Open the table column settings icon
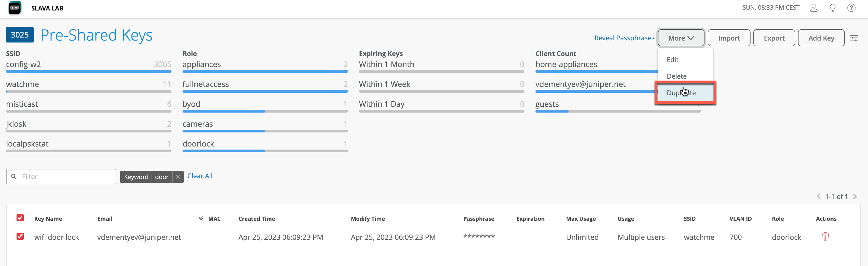 click(854, 38)
